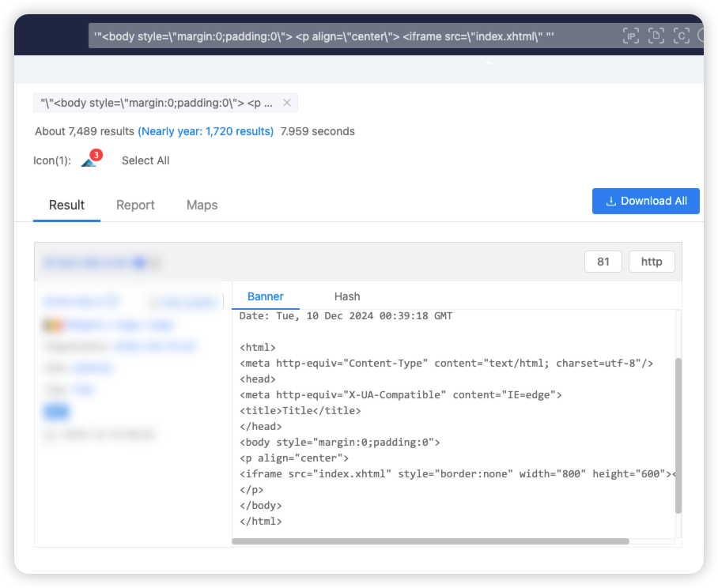Screen dimensions: 718x588
Task: Click the icon thumbnail with badge 3
Action: (89, 160)
